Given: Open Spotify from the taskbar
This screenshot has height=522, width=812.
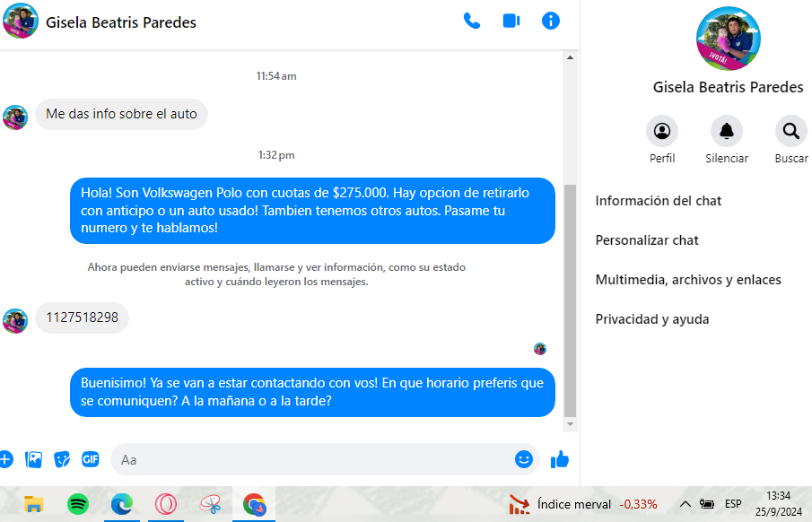Looking at the screenshot, I should coord(78,504).
